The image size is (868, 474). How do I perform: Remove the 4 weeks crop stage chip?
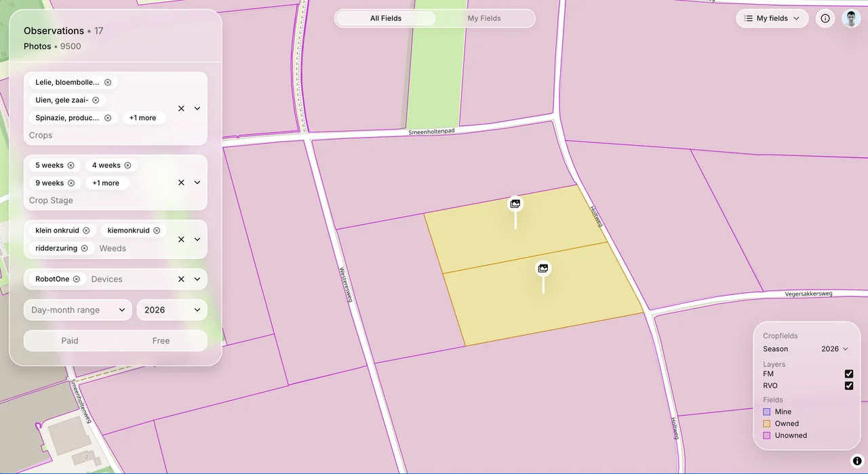click(127, 165)
